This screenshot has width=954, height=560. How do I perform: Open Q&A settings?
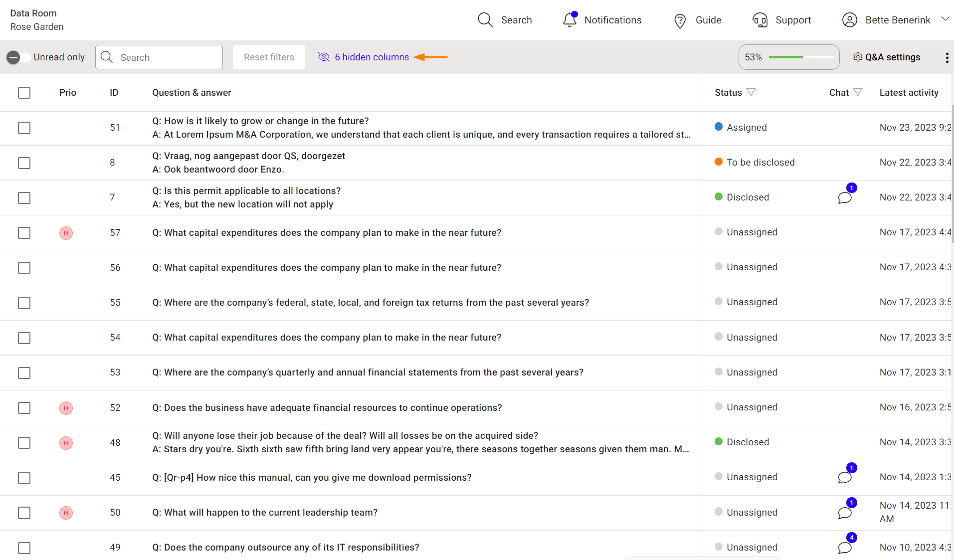coord(887,57)
